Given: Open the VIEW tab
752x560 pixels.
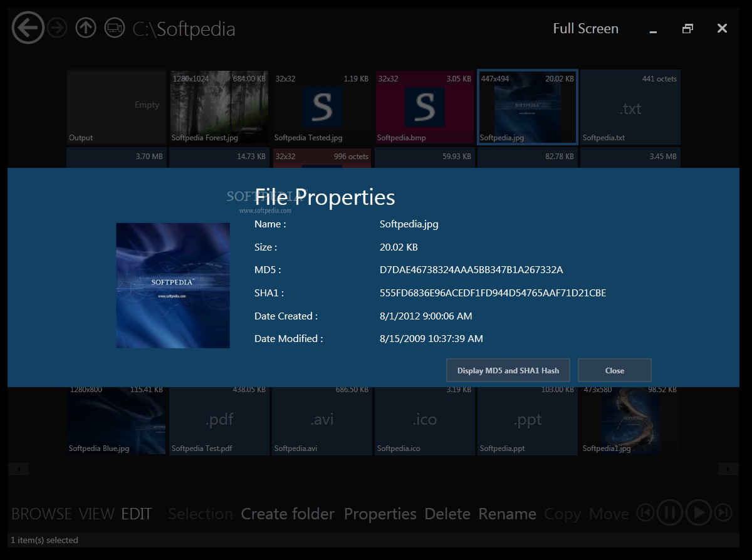Looking at the screenshot, I should click(x=97, y=514).
